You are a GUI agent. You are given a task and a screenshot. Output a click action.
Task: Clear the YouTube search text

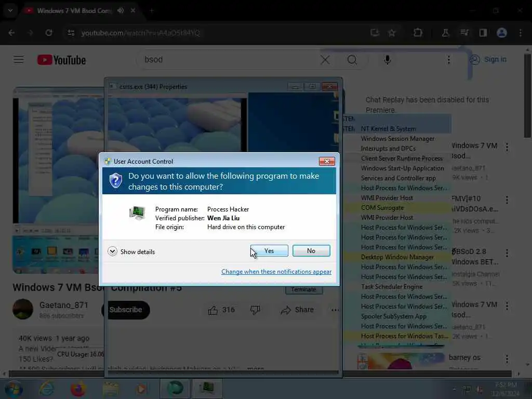[325, 60]
